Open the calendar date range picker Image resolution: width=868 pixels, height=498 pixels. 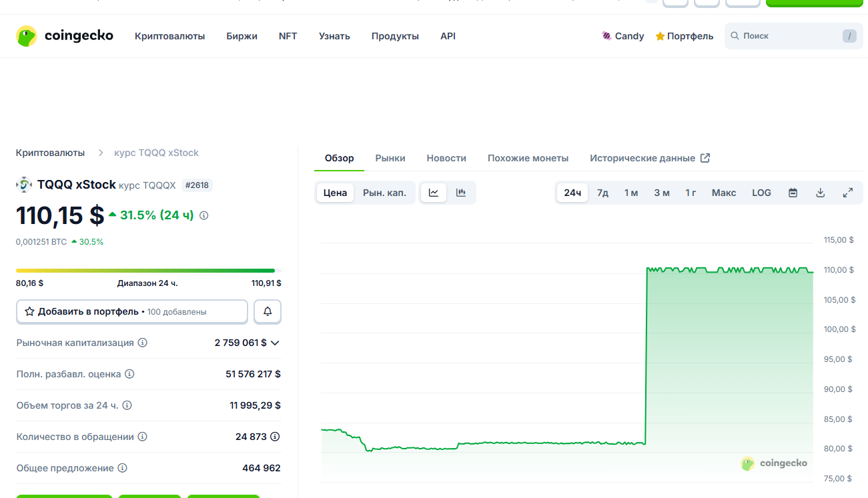(x=793, y=193)
